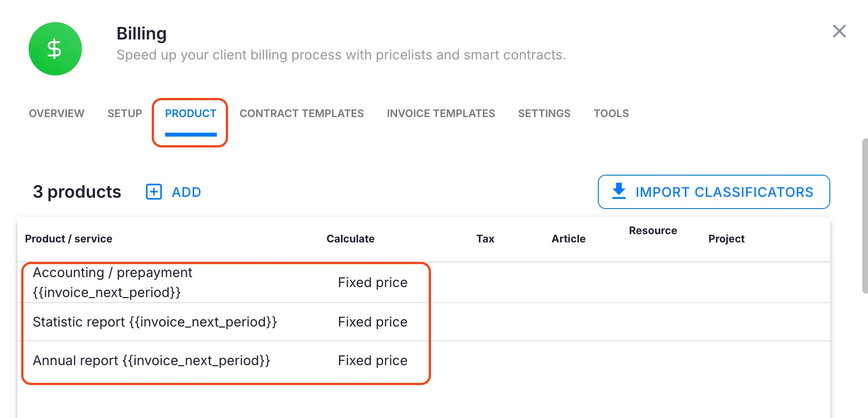Open the Overview tab

[56, 113]
